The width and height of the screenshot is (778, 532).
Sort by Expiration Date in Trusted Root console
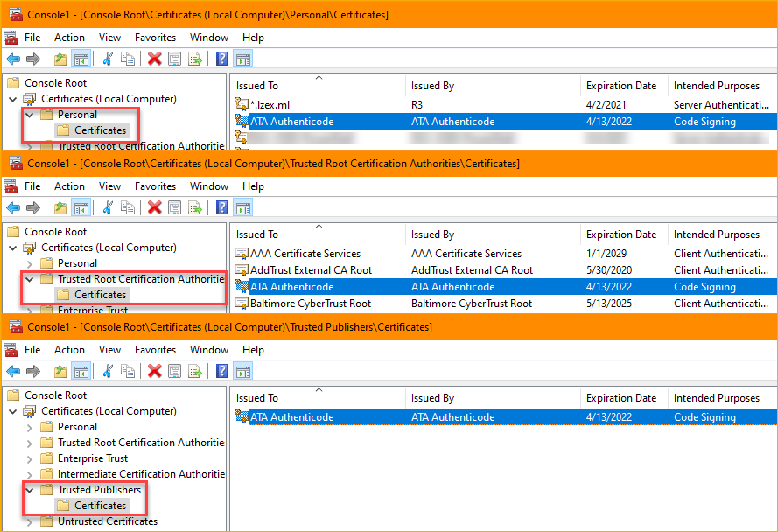pyautogui.click(x=620, y=234)
